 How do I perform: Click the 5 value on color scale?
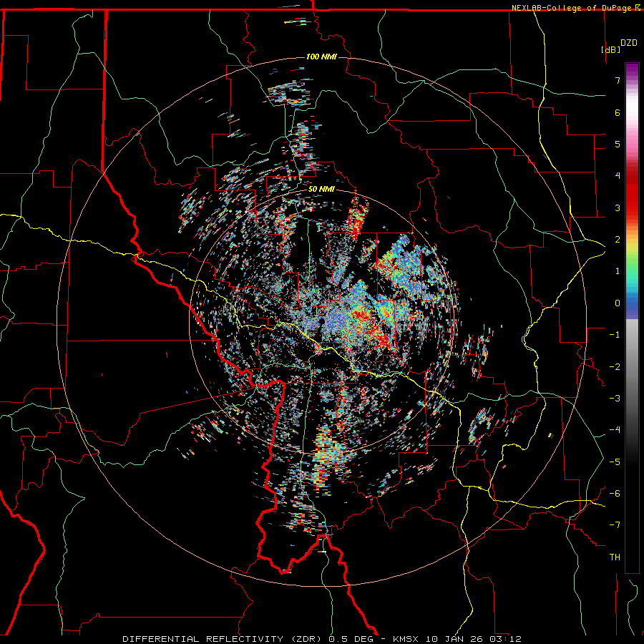pos(618,144)
